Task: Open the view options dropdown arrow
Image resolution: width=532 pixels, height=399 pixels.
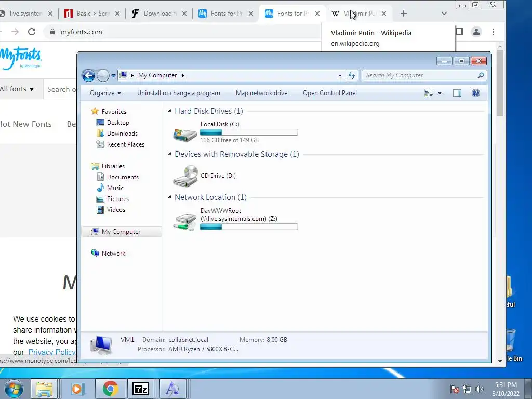Action: tap(440, 93)
